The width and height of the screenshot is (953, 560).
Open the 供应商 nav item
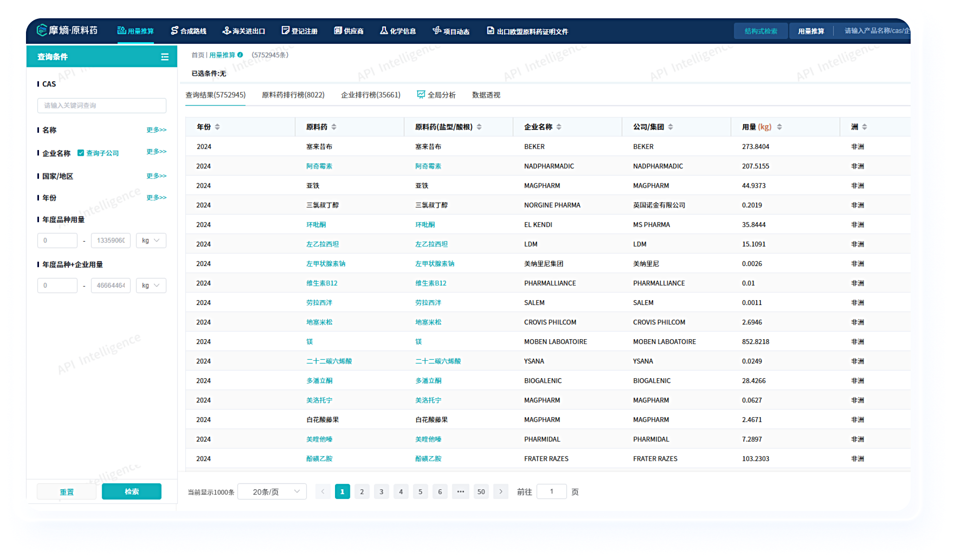tap(349, 31)
